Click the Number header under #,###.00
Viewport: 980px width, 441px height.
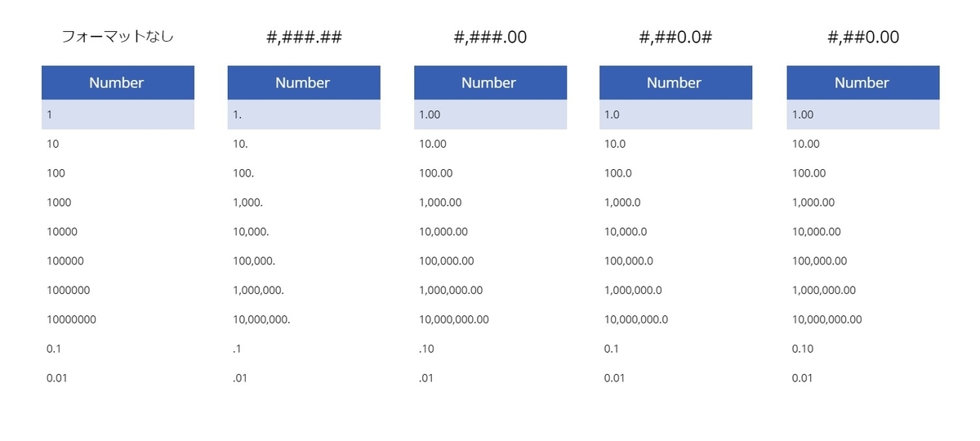[490, 82]
